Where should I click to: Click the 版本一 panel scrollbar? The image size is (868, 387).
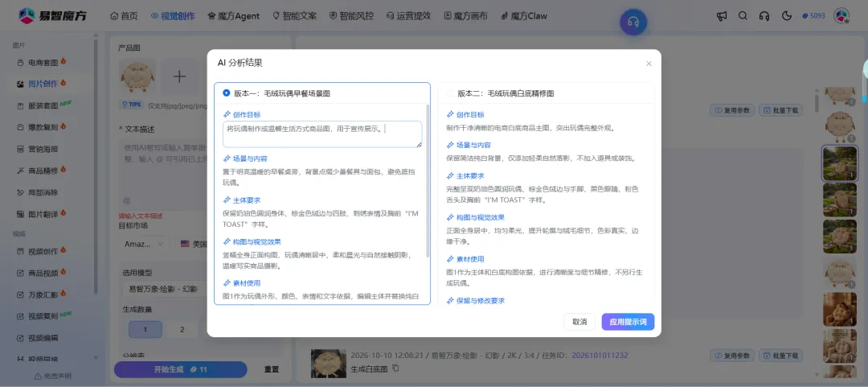428,180
